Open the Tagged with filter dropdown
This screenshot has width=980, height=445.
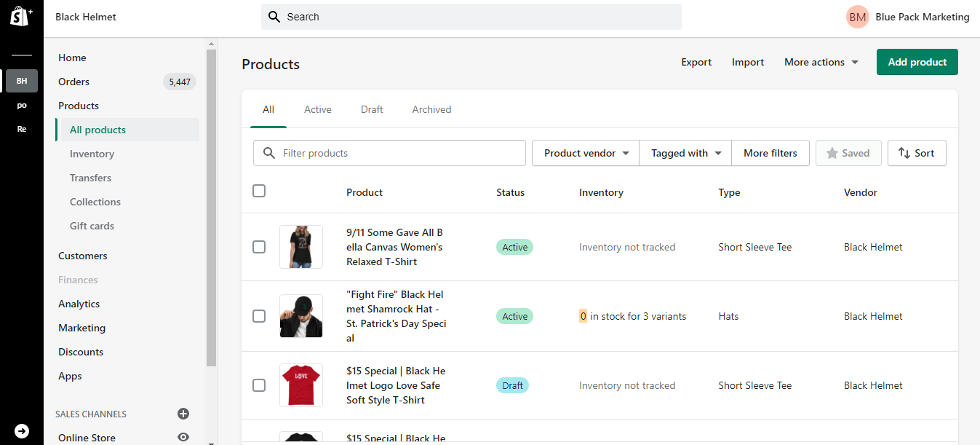[685, 153]
